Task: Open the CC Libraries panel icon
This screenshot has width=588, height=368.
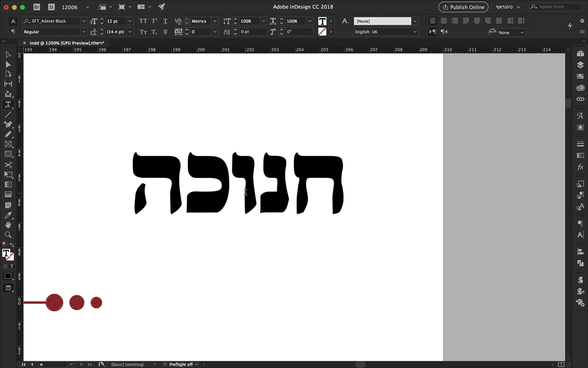Action: pyautogui.click(x=580, y=88)
